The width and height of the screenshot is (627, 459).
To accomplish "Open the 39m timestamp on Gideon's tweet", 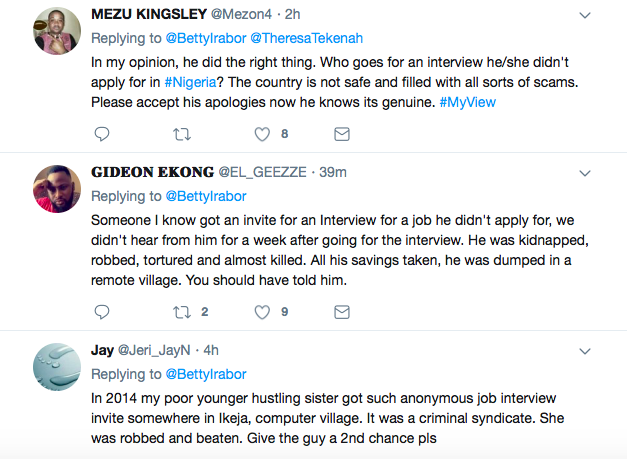I will 333,172.
